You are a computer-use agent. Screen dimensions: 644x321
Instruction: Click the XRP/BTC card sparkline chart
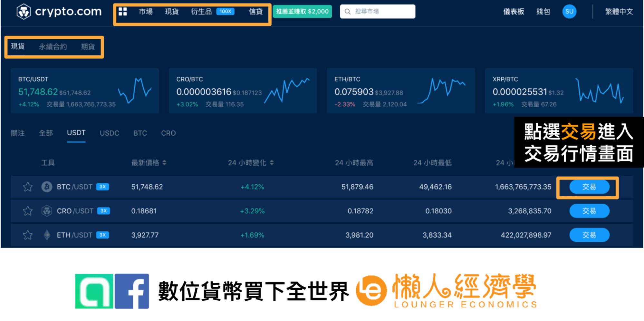(600, 90)
